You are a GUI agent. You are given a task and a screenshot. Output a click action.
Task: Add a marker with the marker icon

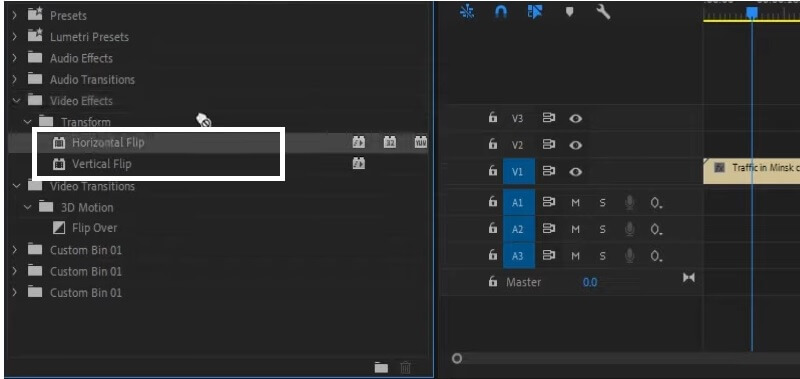[x=569, y=12]
